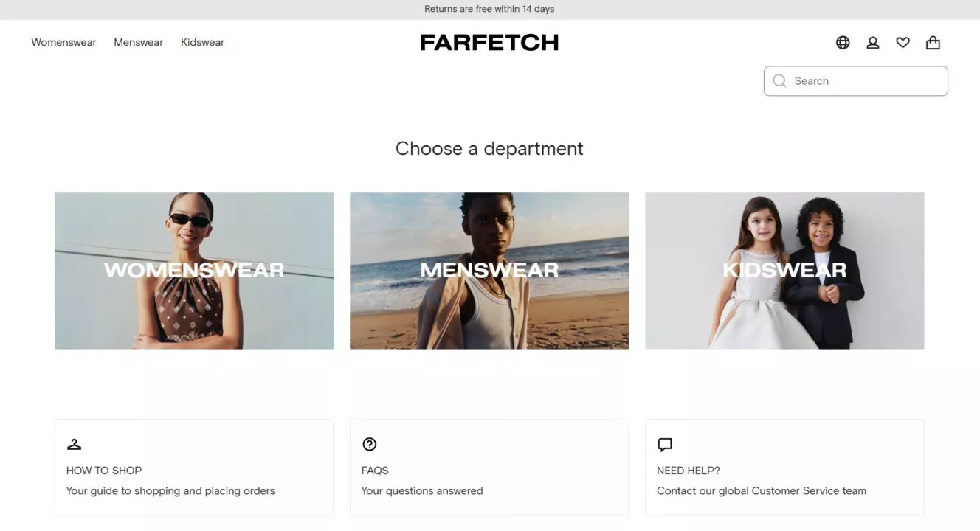Open Womenswear in the top navigation
Viewport: 980px width, 531px height.
pyautogui.click(x=63, y=42)
